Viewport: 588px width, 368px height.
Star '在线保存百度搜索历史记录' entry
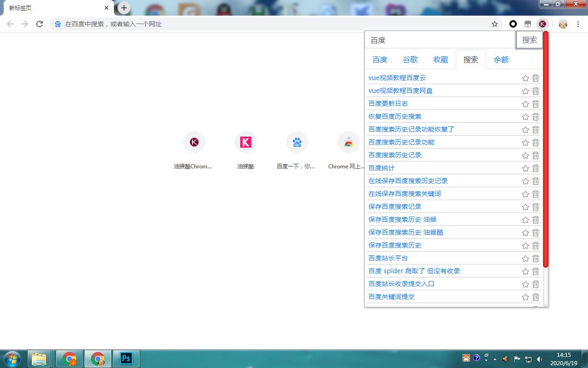[x=526, y=181]
